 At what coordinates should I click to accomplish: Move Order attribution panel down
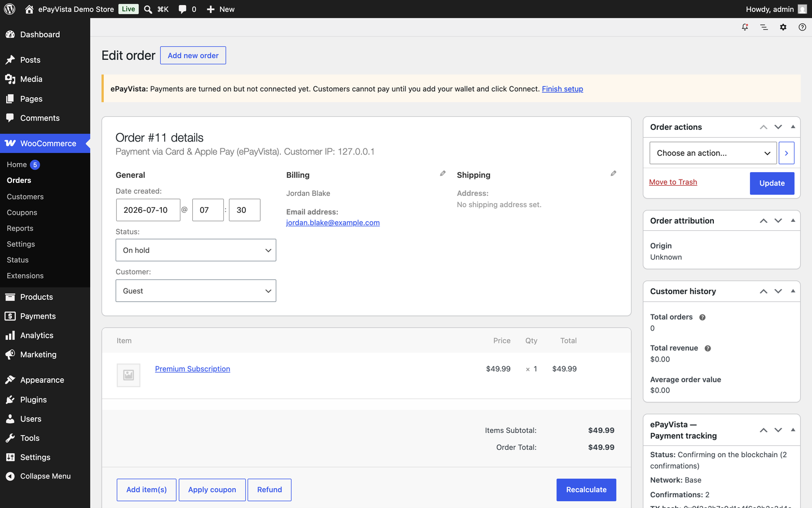pyautogui.click(x=778, y=221)
